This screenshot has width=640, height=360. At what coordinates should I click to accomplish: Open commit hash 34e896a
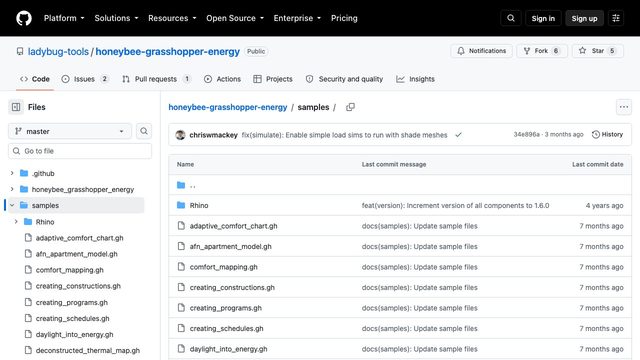coord(527,134)
